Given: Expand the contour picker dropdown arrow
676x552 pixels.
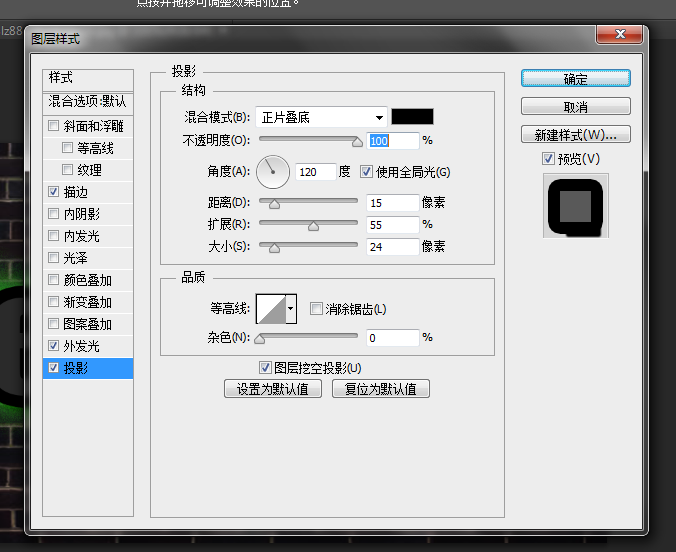Looking at the screenshot, I should (x=291, y=309).
